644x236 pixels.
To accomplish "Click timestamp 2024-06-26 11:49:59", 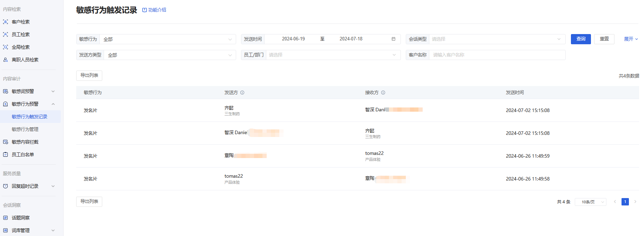I will pyautogui.click(x=528, y=156).
